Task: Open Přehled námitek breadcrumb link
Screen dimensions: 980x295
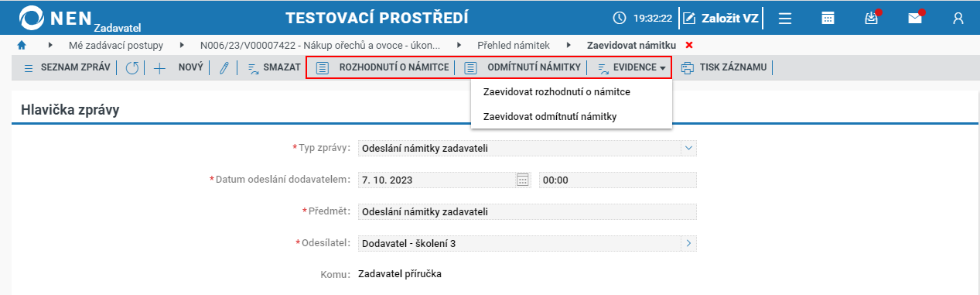Action: [514, 46]
